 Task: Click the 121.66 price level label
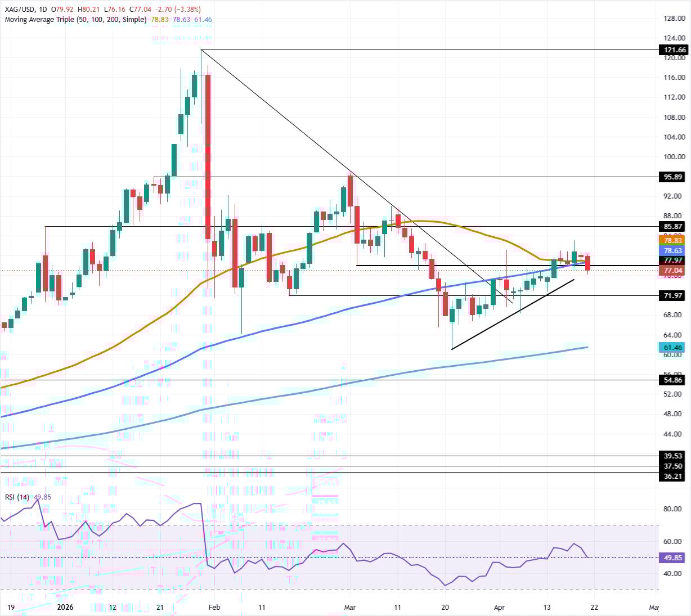tap(673, 50)
